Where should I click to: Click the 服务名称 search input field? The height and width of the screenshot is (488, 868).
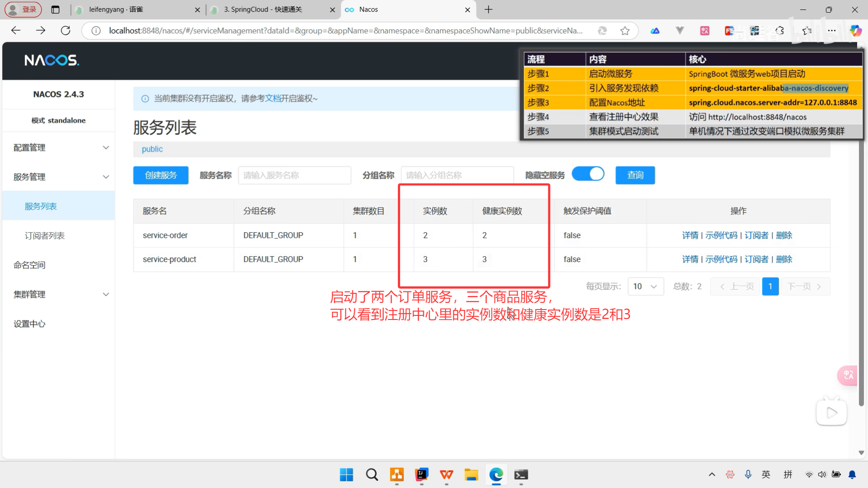tap(294, 175)
